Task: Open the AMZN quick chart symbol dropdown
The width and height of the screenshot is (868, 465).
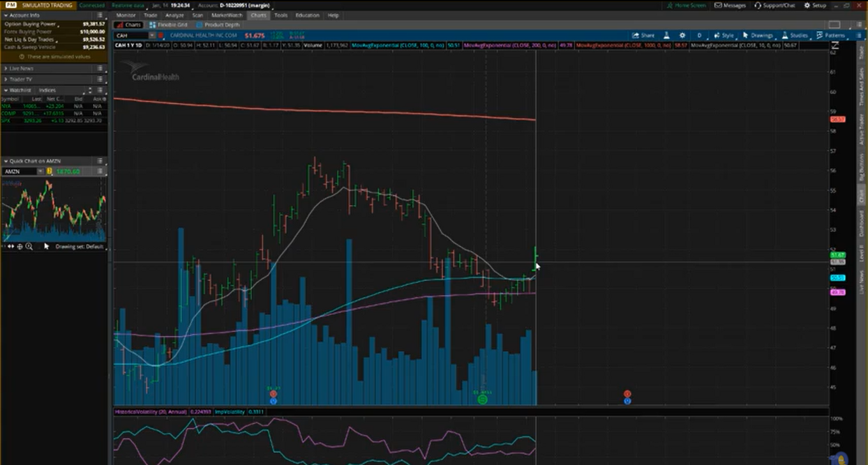Action: click(40, 171)
